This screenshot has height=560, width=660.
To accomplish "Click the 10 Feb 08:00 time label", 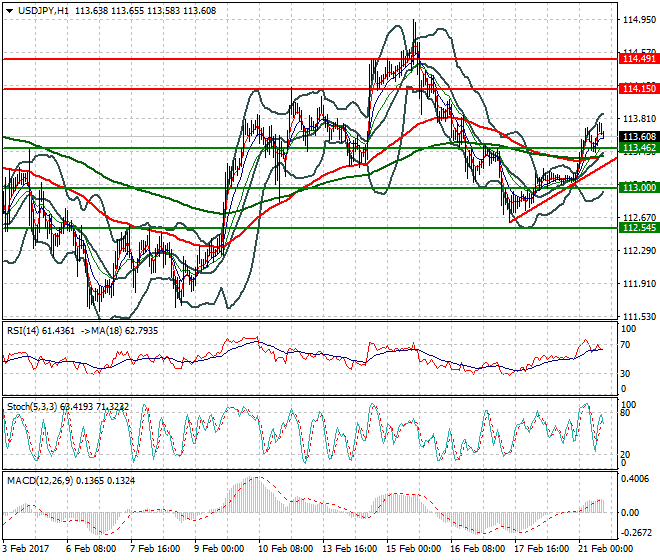I will click(285, 549).
